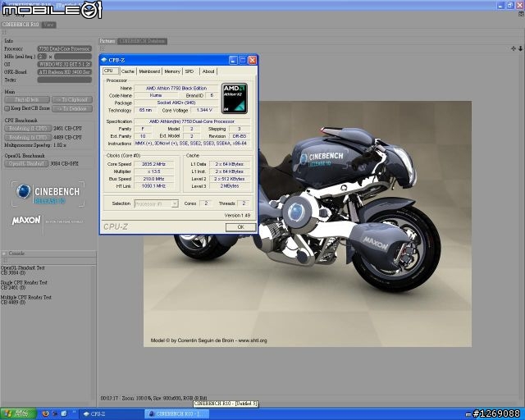Click Start all tests button in Cinebench
525x420 pixels.
27,100
